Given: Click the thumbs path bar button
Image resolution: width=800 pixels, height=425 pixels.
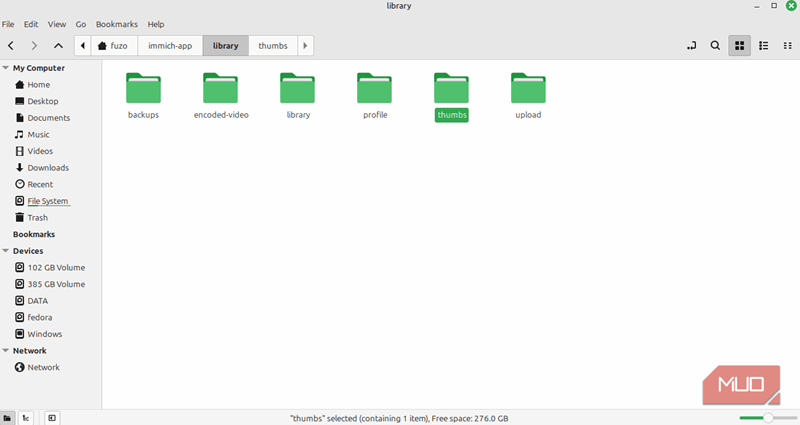Looking at the screenshot, I should click(273, 45).
